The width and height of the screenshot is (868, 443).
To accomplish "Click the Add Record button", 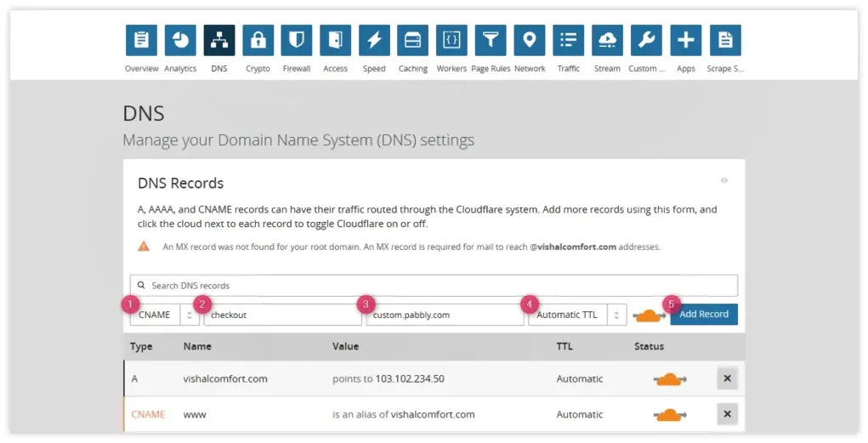I will (704, 314).
